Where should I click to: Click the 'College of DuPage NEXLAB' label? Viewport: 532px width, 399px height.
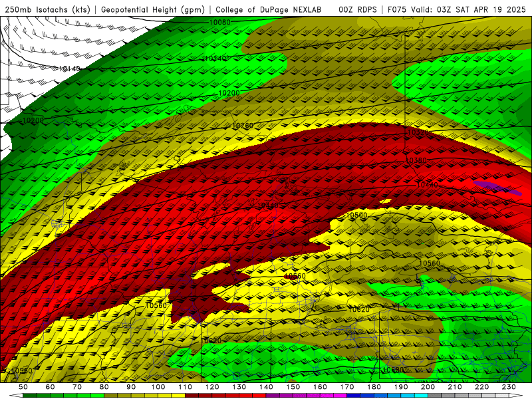click(269, 9)
